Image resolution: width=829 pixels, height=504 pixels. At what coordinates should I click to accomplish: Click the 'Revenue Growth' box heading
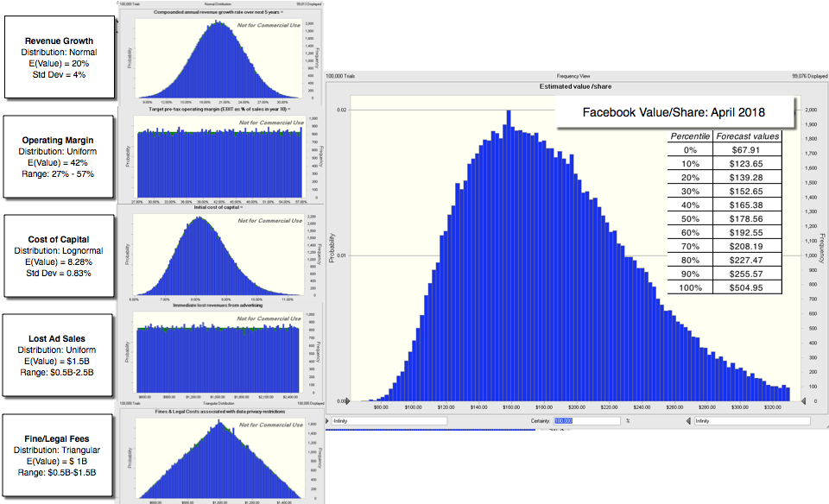coord(60,41)
